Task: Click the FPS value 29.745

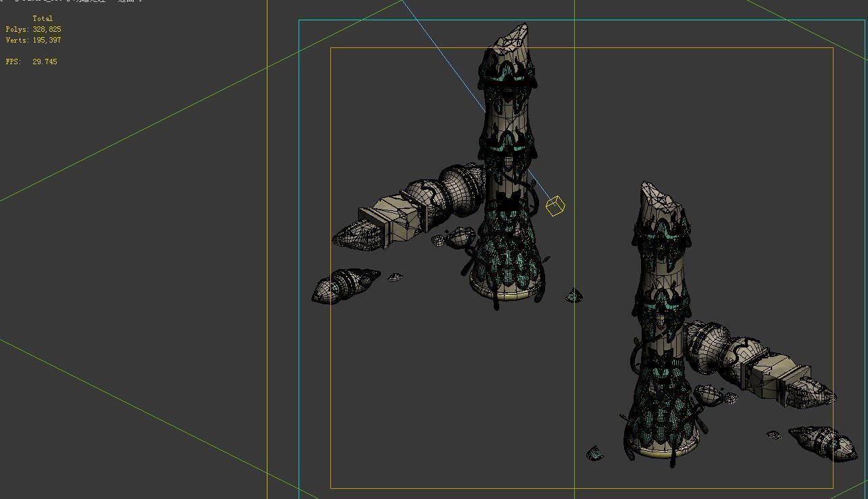Action: [45, 62]
